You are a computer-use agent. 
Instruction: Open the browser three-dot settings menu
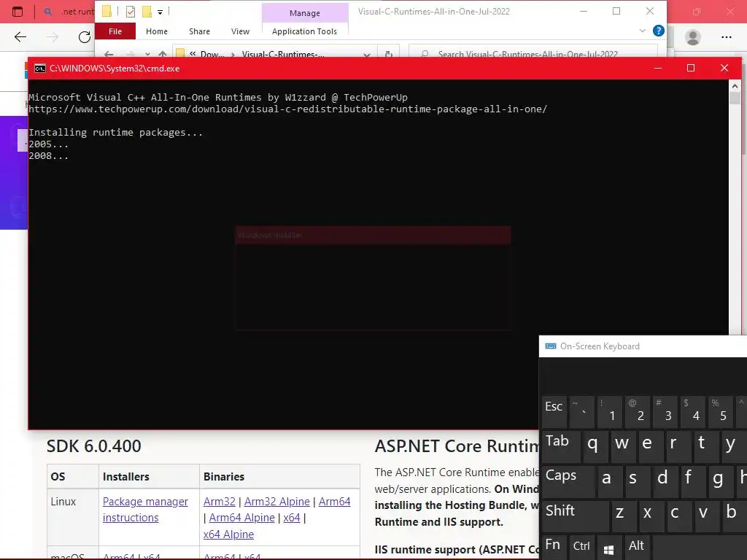pos(726,37)
